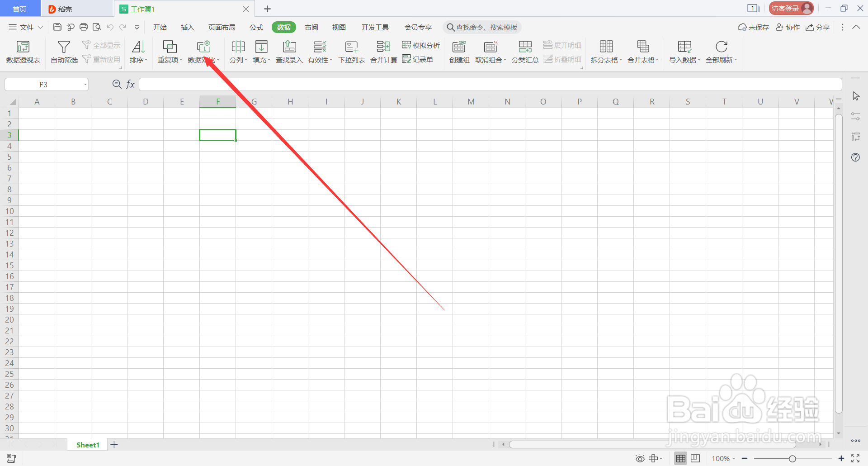
Task: Open the 填充 fill dropdown
Action: click(261, 52)
